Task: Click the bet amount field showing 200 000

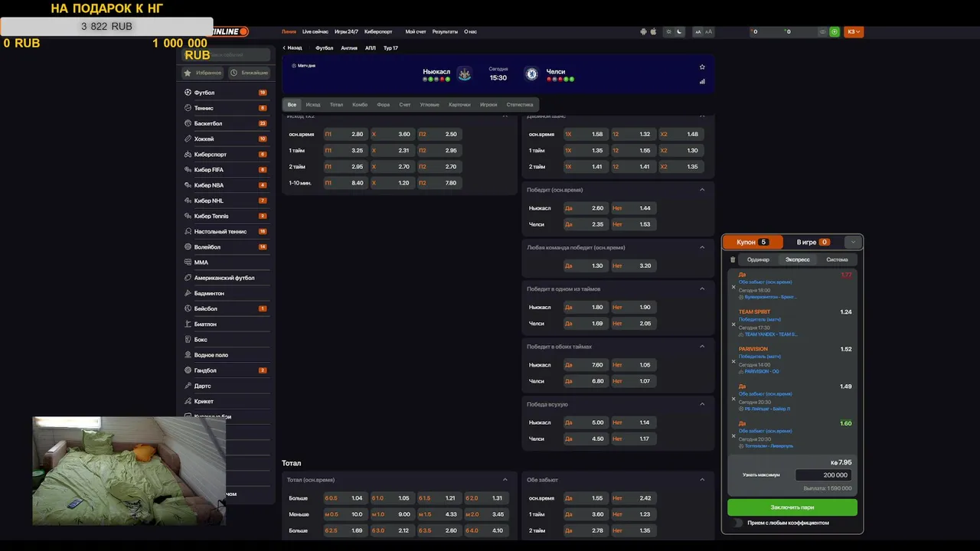Action: (824, 475)
